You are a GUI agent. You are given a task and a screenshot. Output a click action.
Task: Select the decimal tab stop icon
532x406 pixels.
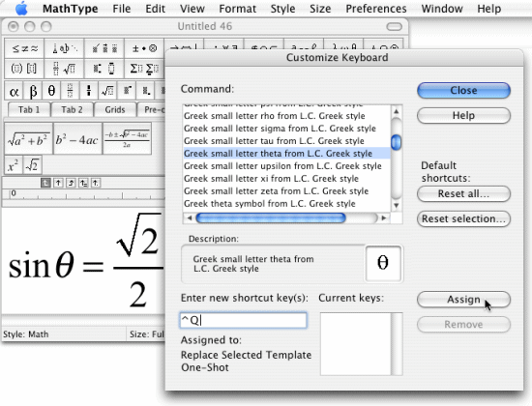pyautogui.click(x=96, y=183)
